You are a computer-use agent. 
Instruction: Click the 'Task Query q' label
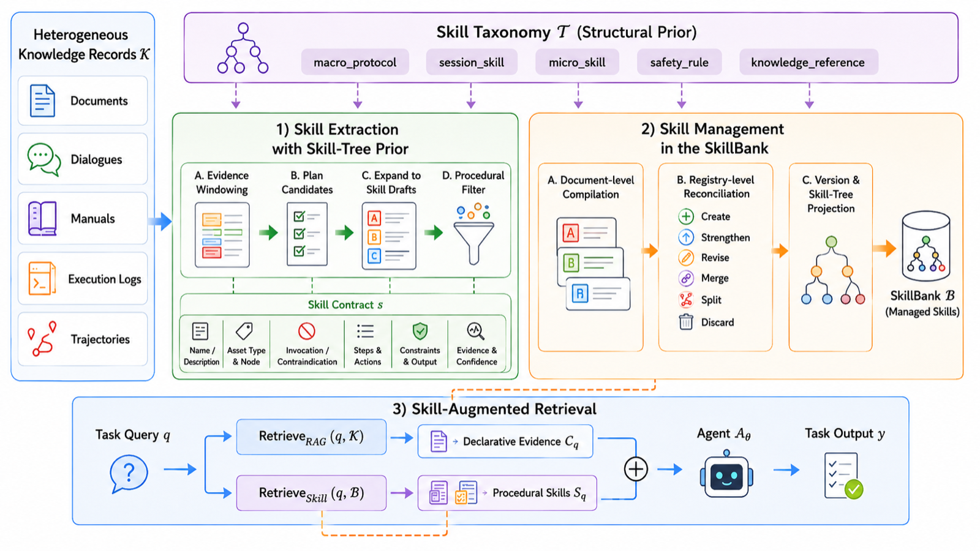click(x=133, y=435)
